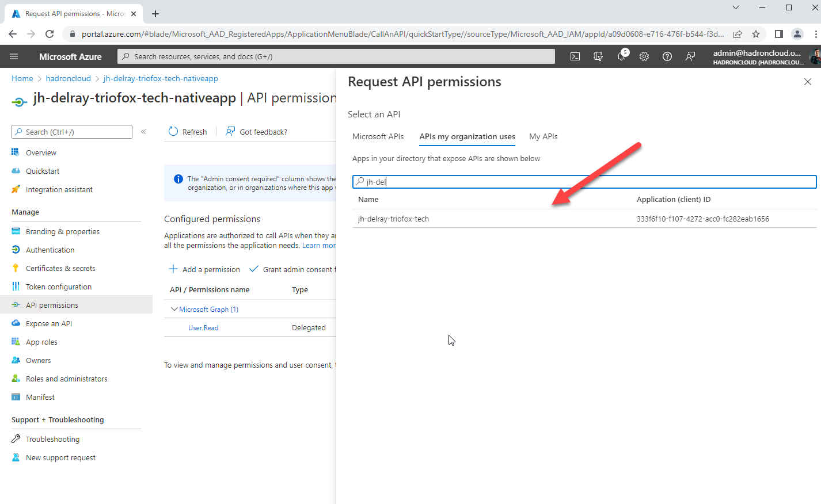Click the Microsoft Azure home title
The width and height of the screenshot is (821, 504).
[70, 56]
